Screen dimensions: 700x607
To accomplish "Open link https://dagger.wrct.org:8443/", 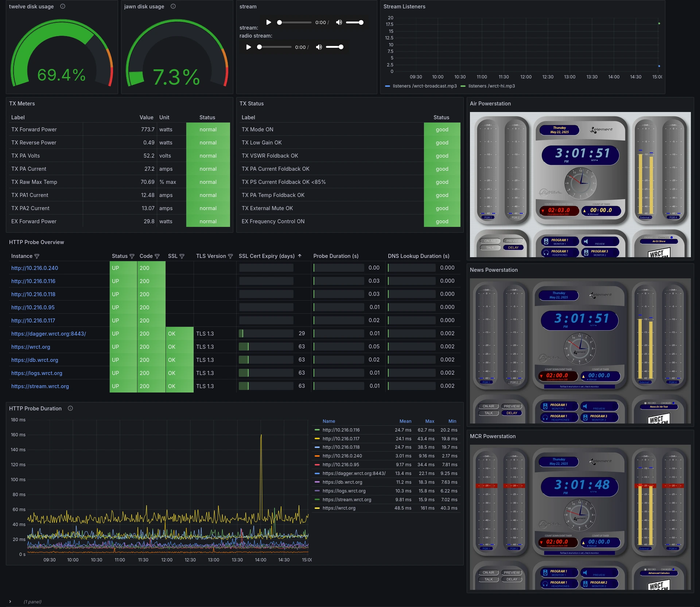I will pos(48,334).
